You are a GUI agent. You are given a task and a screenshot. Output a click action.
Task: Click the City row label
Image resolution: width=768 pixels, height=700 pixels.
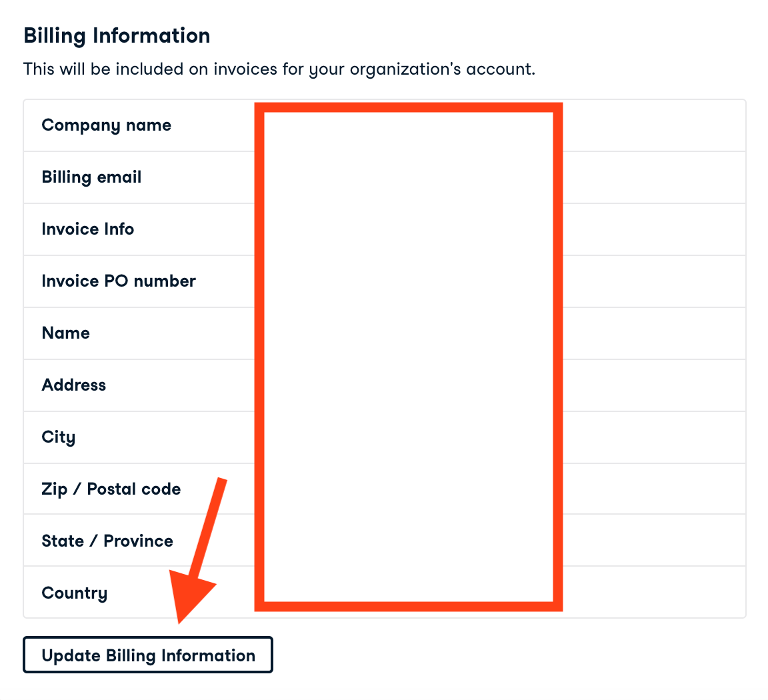[58, 437]
